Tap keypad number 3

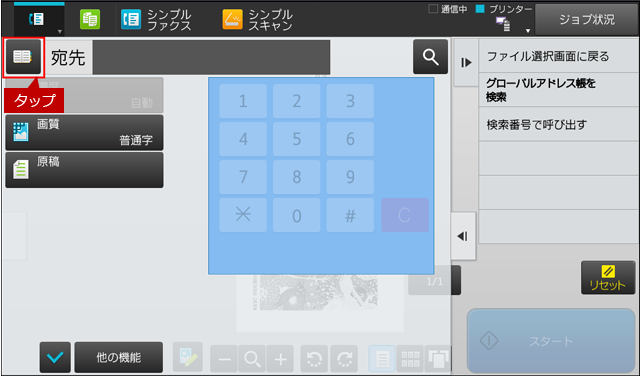click(x=350, y=101)
